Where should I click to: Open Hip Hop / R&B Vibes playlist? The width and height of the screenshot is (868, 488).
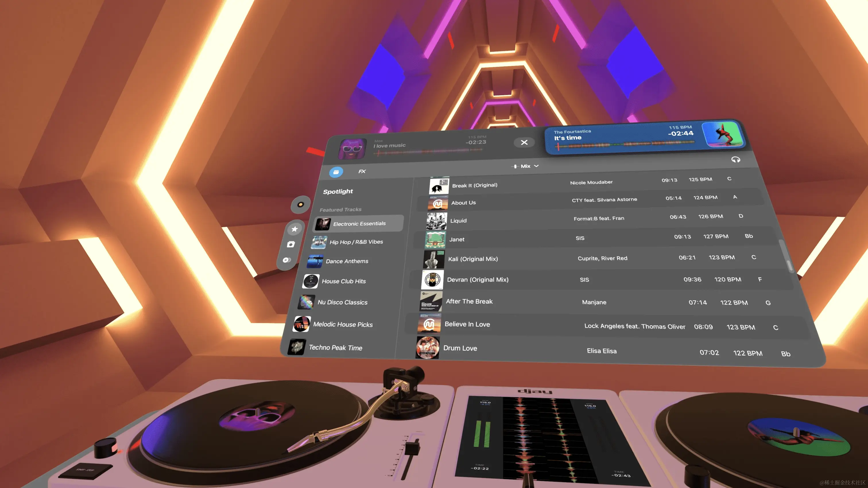[x=356, y=242]
